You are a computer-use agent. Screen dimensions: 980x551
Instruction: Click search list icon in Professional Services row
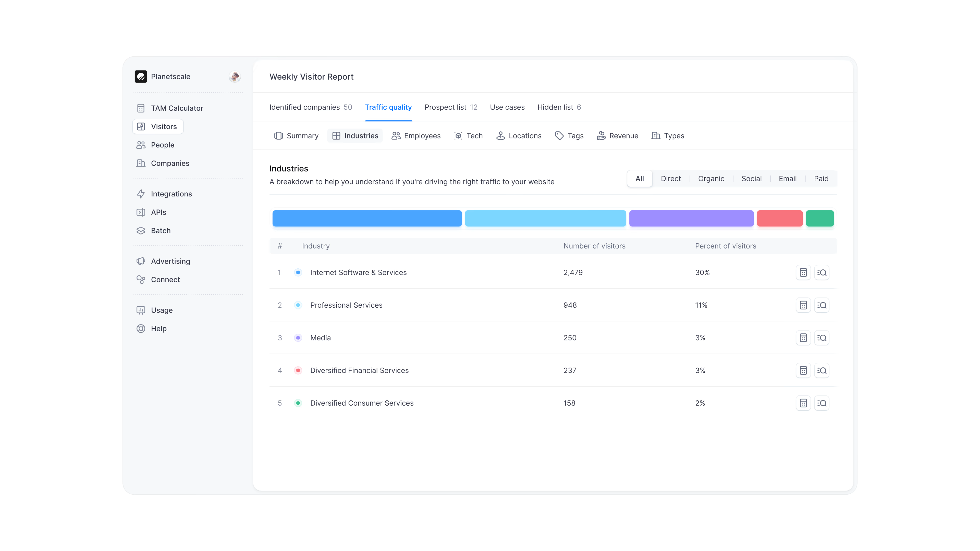point(822,305)
